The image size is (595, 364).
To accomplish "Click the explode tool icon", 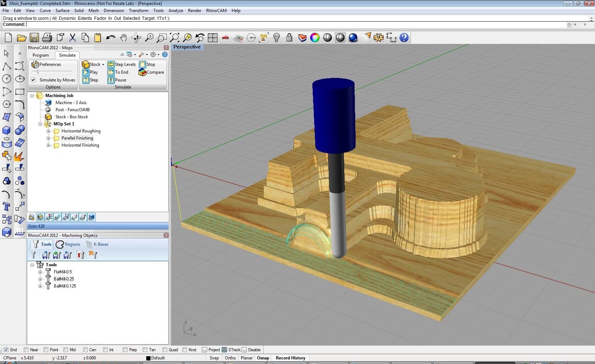I will (19, 156).
